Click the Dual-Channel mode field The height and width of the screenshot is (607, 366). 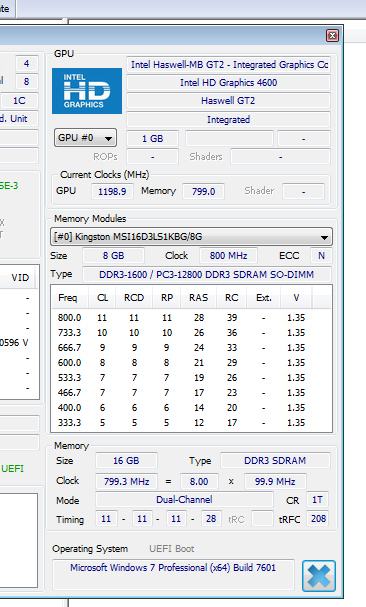point(184,500)
